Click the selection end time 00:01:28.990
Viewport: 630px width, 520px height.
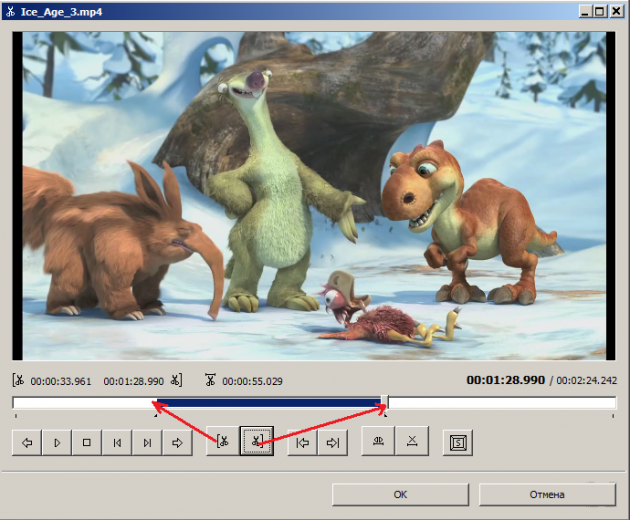(133, 381)
